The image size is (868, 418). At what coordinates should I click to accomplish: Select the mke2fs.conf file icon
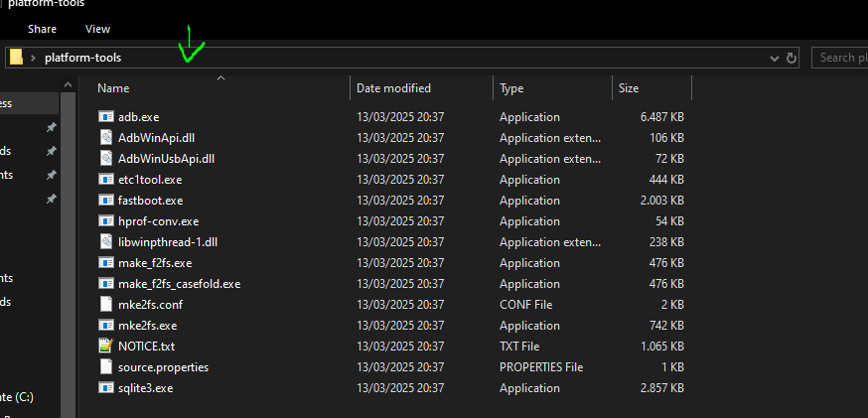(x=105, y=305)
